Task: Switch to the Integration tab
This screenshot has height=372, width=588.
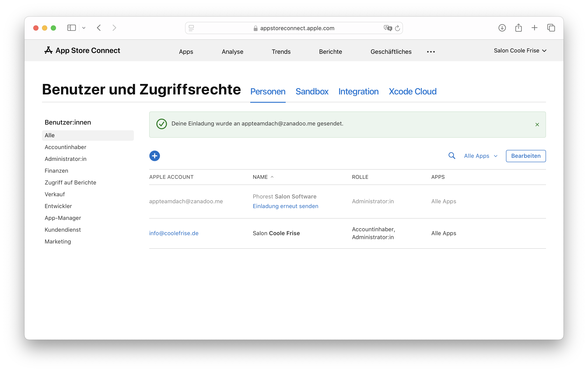Action: pos(358,92)
